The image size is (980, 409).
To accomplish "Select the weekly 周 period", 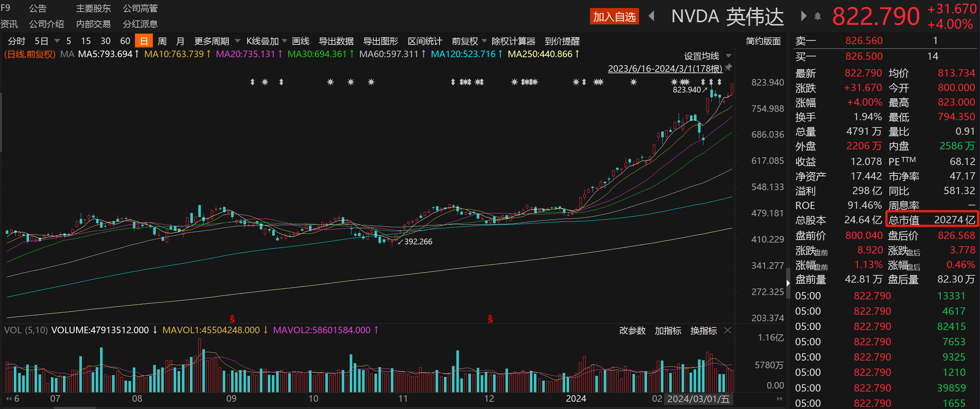I will pyautogui.click(x=162, y=41).
